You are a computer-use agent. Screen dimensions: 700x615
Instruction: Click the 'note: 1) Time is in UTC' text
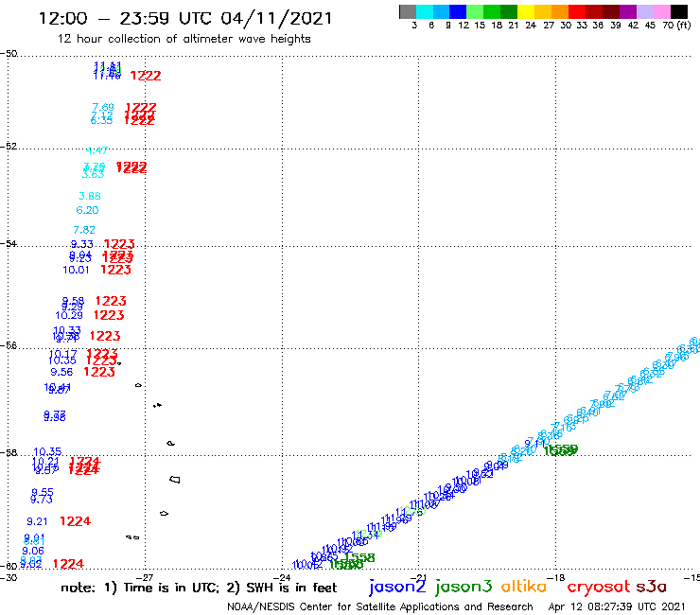tap(140, 588)
